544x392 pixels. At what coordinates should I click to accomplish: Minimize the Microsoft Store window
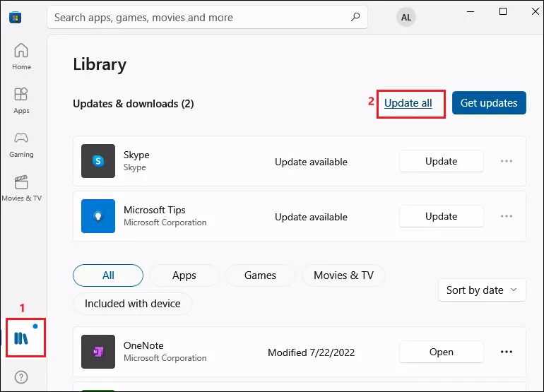(x=471, y=11)
